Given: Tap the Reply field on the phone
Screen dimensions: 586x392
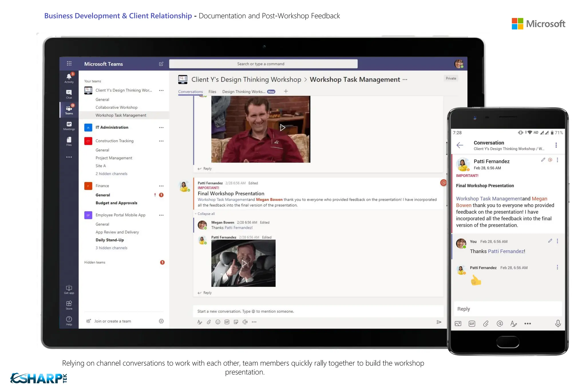Looking at the screenshot, I should [508, 309].
